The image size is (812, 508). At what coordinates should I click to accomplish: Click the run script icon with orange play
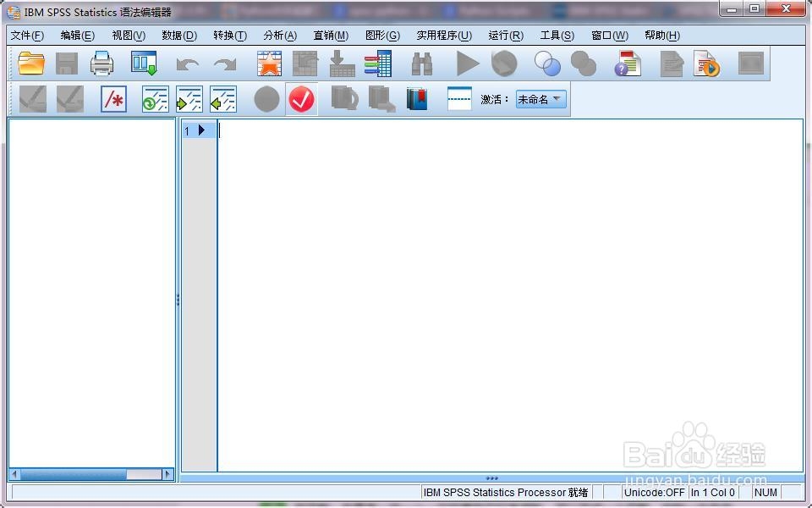point(706,63)
